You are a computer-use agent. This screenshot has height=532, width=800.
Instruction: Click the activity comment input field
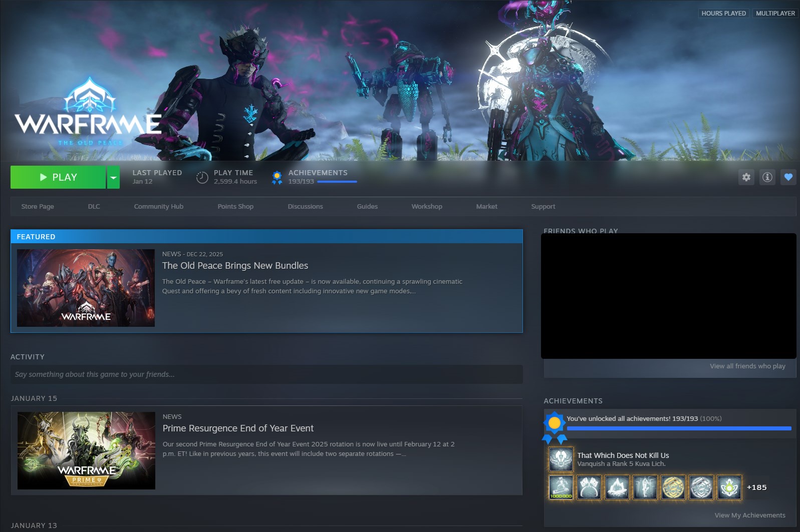point(266,374)
